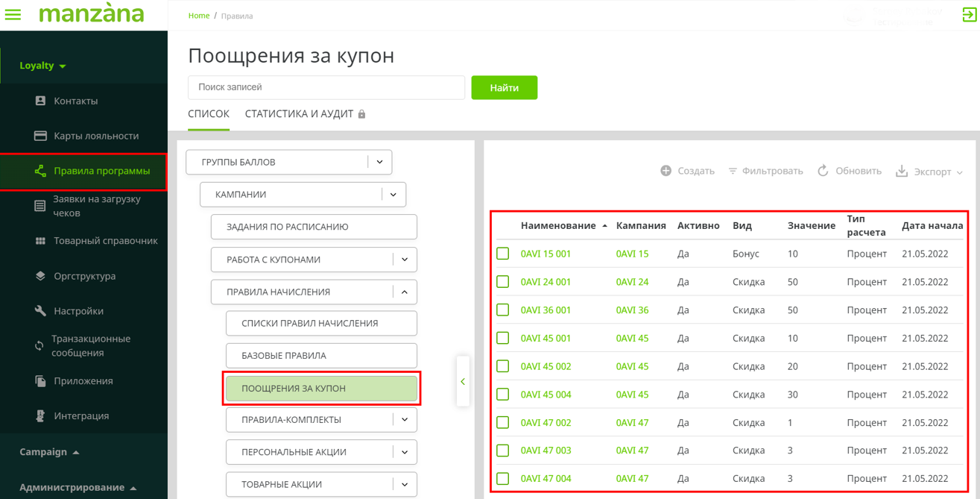Click the Контакты sidebar icon
Viewport: 980px width, 499px height.
[x=40, y=101]
